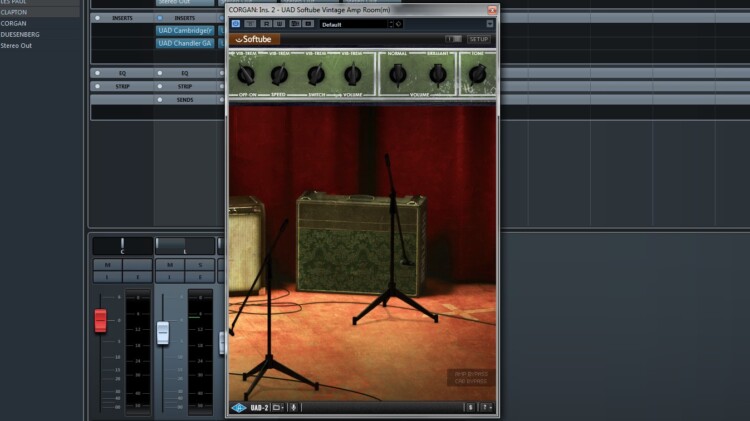Click the second plugin header button beside the power button
Screen dimensions: 750x421
point(250,23)
